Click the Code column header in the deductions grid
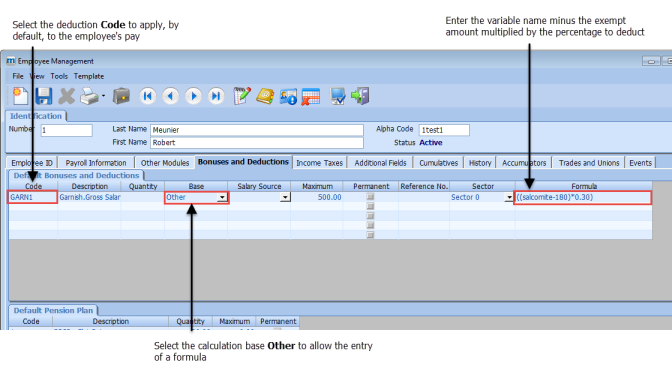 (x=33, y=186)
